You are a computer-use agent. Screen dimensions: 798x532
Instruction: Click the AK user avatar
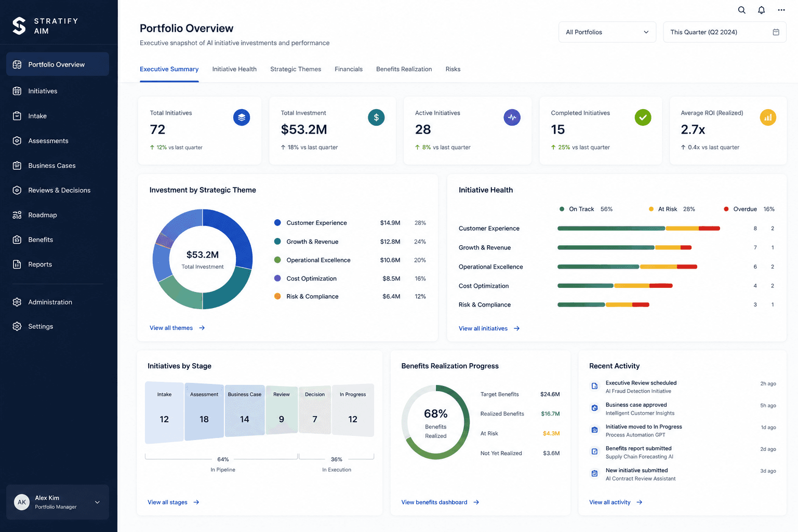pyautogui.click(x=22, y=502)
